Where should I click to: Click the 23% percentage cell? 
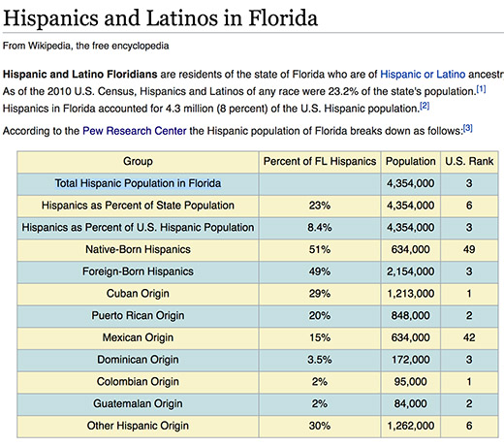tap(320, 206)
